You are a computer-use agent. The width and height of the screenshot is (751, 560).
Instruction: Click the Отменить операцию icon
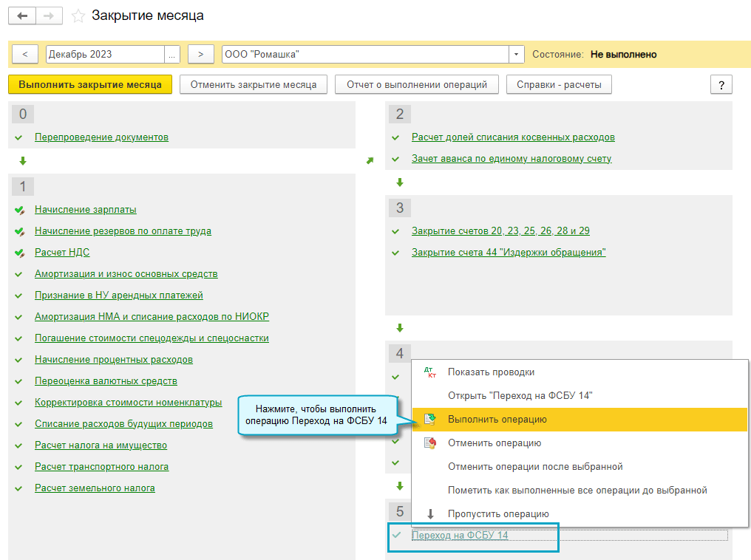[x=430, y=443]
